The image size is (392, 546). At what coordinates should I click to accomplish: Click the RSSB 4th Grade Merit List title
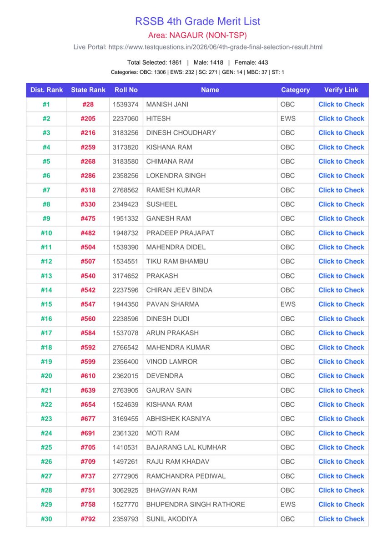point(198,21)
